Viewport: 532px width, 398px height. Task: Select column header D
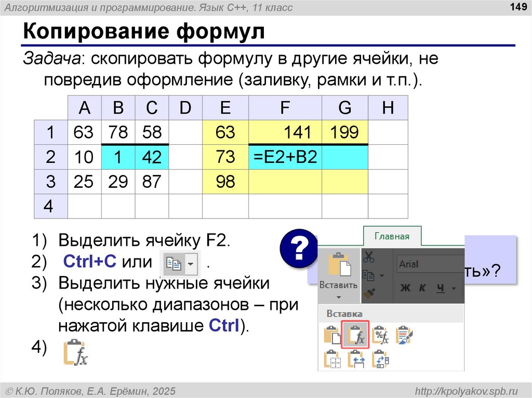(x=185, y=108)
